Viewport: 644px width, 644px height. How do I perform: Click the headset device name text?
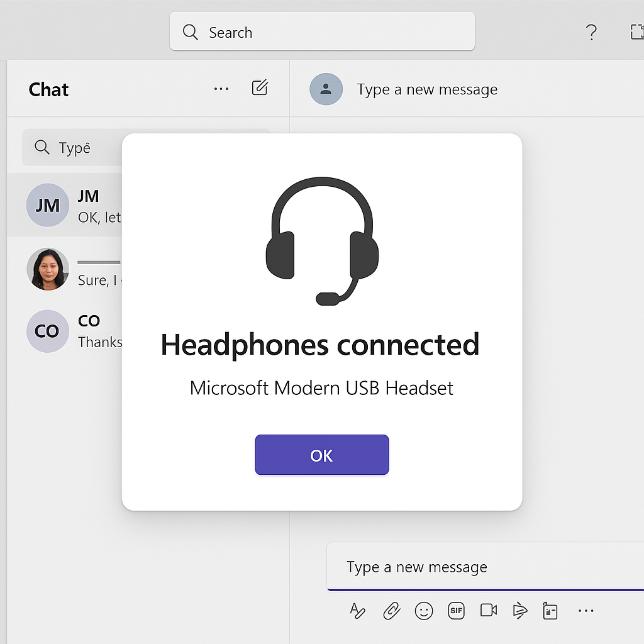point(321,388)
